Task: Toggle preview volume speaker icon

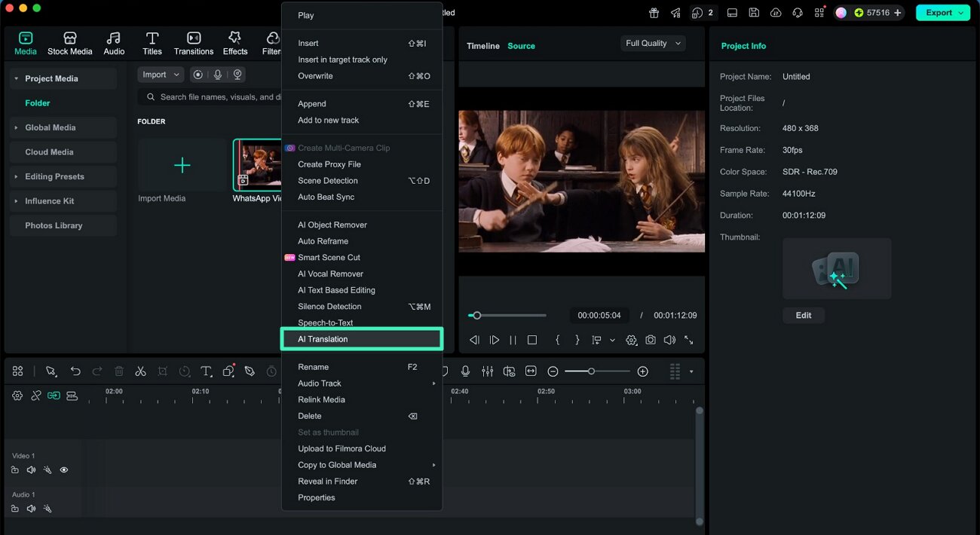Action: pyautogui.click(x=669, y=341)
